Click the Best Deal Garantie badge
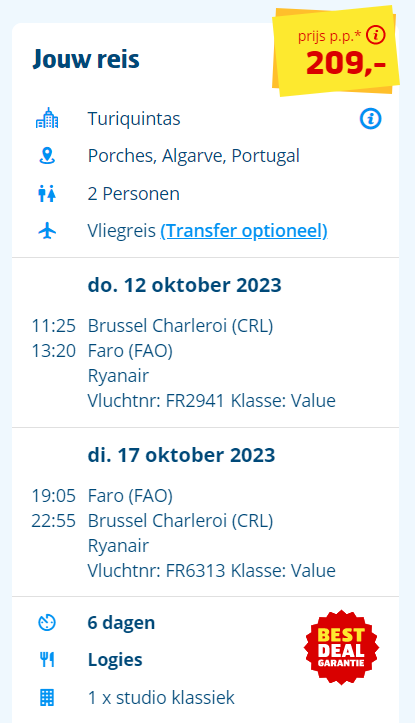The image size is (415, 723). [341, 647]
